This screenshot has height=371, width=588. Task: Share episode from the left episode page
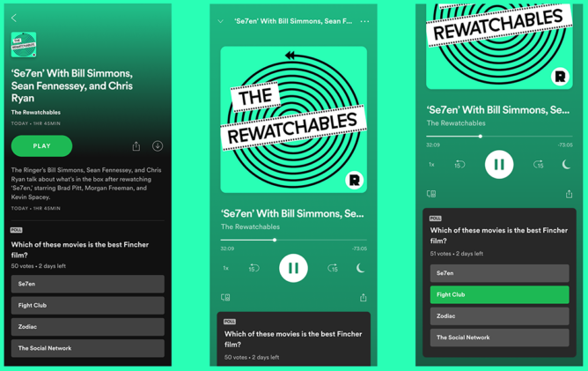136,146
